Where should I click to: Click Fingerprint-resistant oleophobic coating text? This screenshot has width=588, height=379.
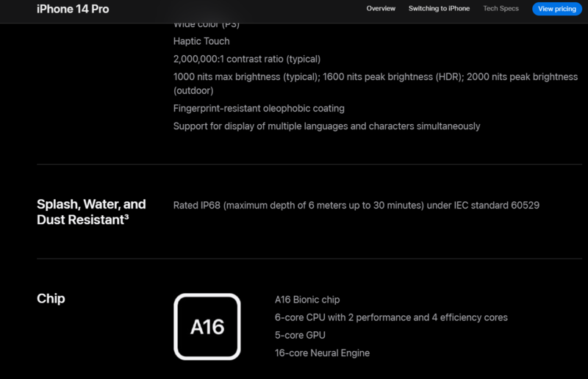259,109
